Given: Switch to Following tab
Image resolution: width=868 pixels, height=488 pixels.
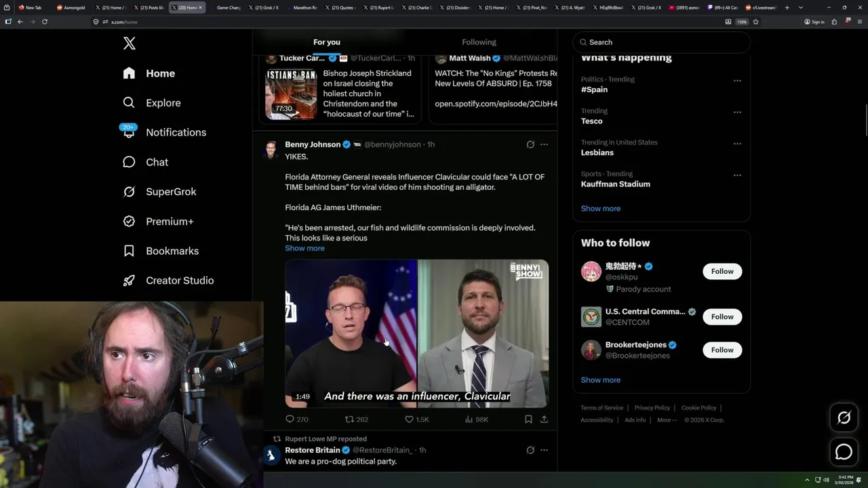Looking at the screenshot, I should 479,42.
